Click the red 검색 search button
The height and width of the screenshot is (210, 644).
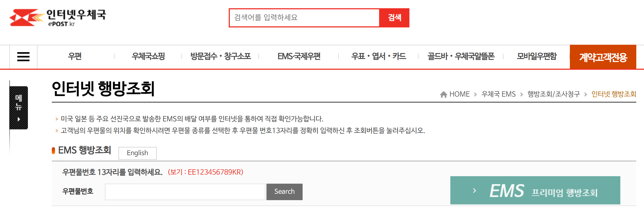(394, 18)
